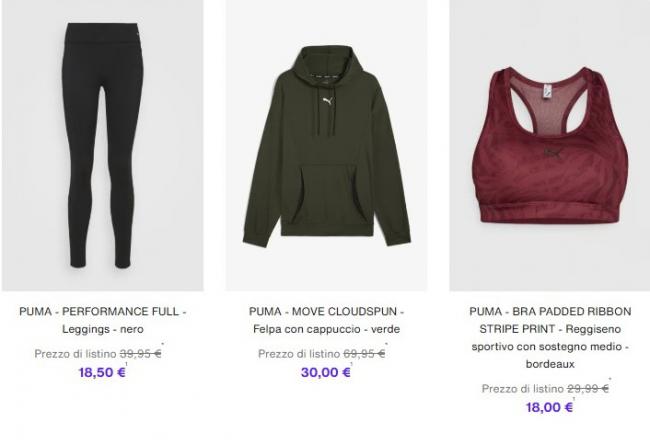The image size is (650, 444).
Task: Open the black leggings product image
Action: (x=103, y=145)
